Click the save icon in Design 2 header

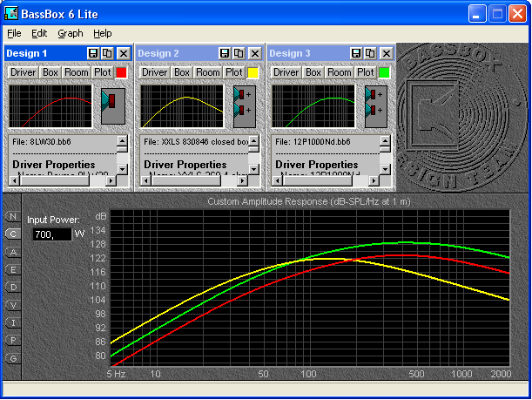[x=225, y=53]
